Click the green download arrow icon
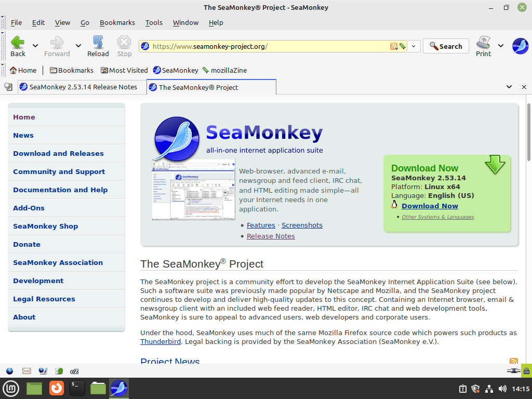532x399 pixels. (495, 164)
